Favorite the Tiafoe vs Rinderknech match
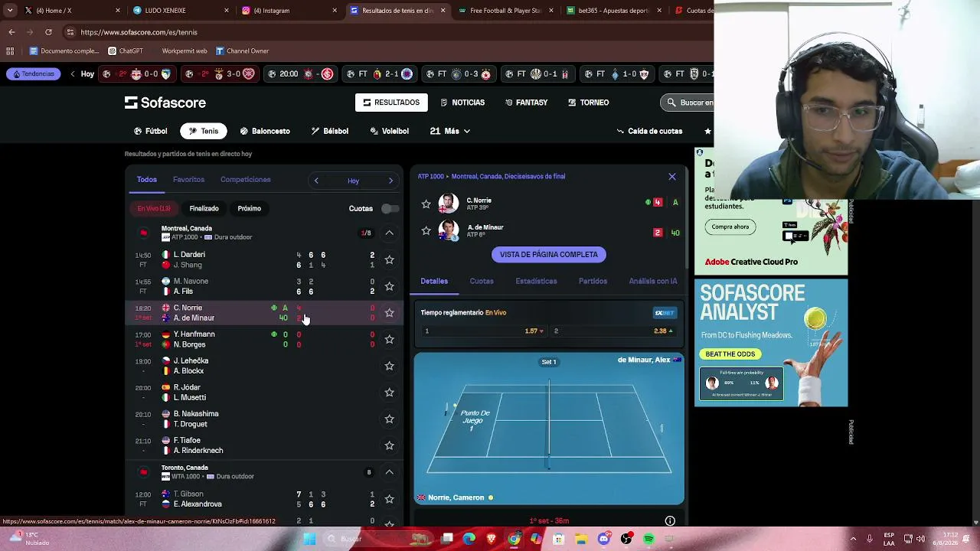 389,445
